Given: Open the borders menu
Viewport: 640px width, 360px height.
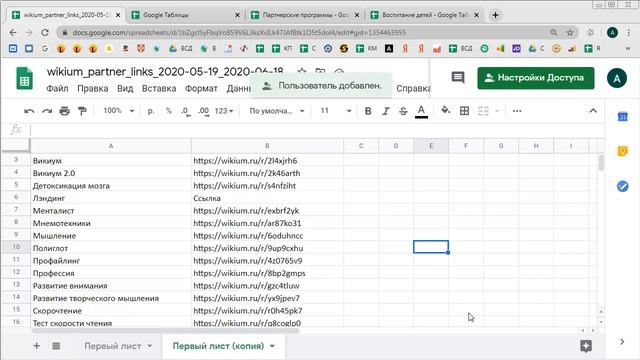Looking at the screenshot, I should coord(464,111).
